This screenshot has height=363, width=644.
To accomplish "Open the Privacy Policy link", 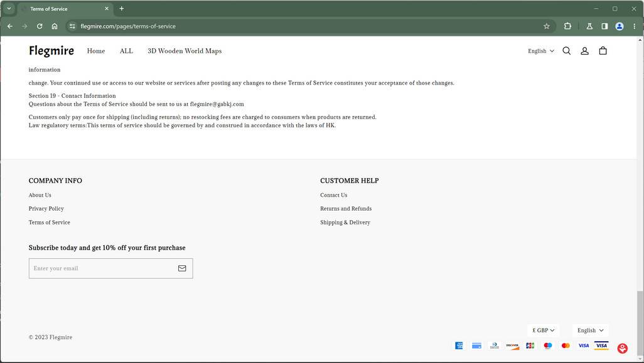I will coord(46,209).
